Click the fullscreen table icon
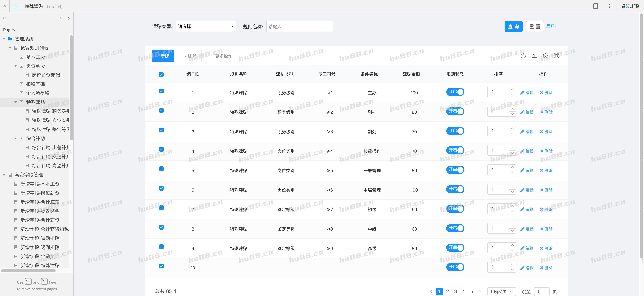This screenshot has height=296, width=644. tap(556, 56)
